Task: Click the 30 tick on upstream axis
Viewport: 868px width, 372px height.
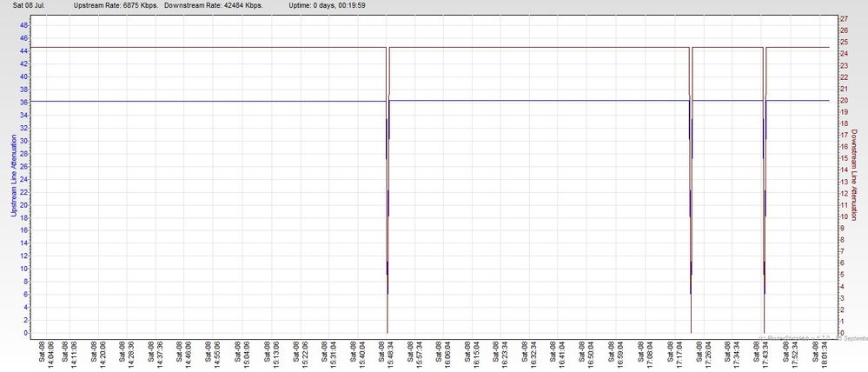Action: click(23, 141)
